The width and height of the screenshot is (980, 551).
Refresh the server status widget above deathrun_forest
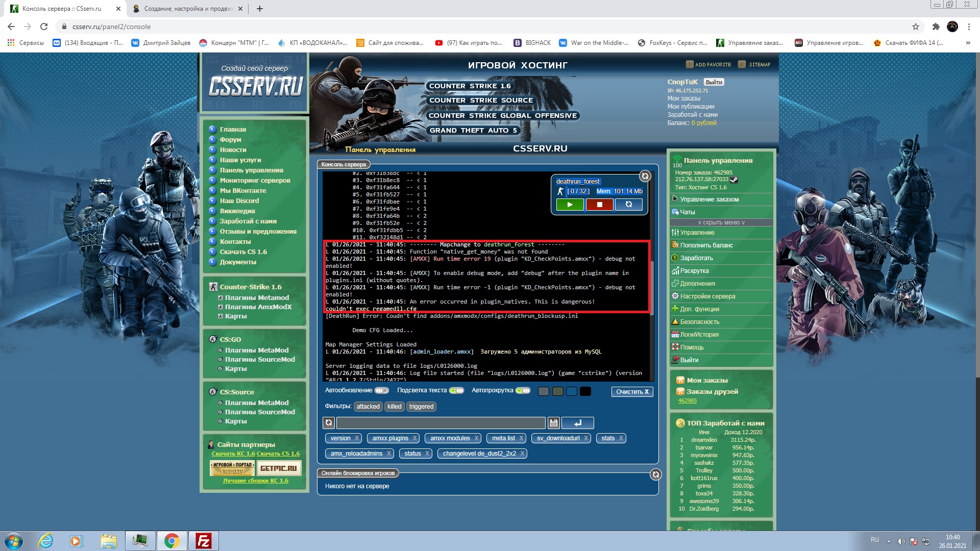pyautogui.click(x=645, y=176)
